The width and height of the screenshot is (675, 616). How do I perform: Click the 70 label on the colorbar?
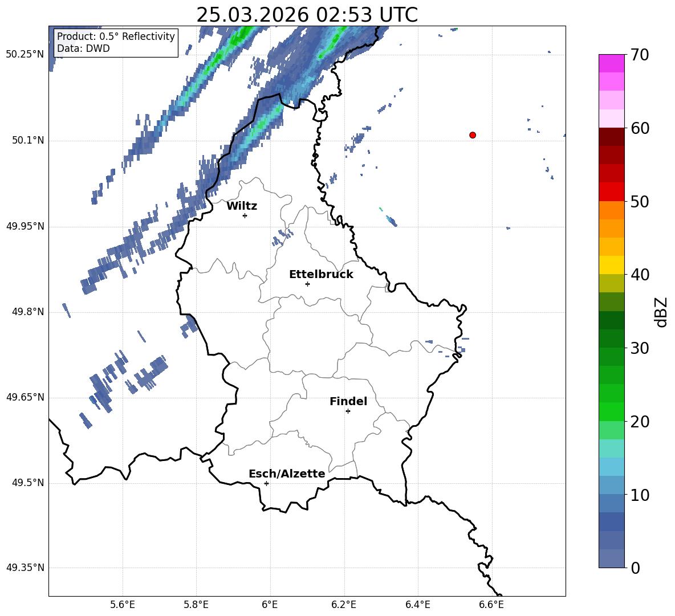coord(640,55)
